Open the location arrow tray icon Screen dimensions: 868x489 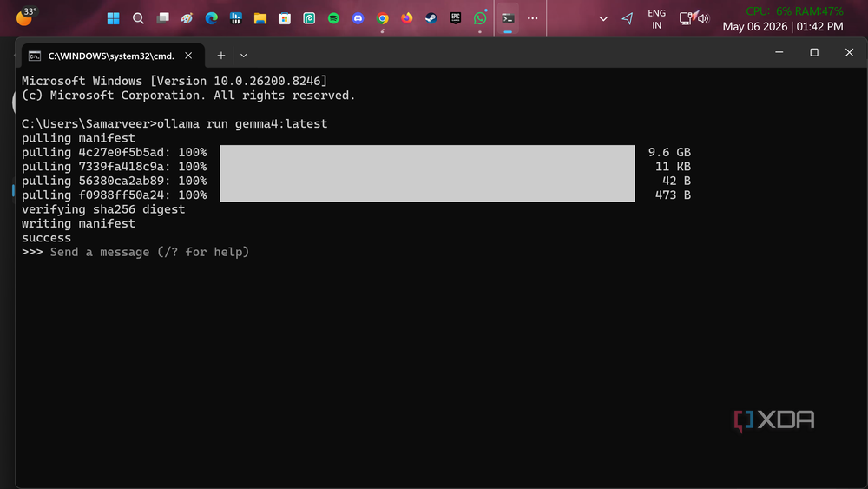point(628,18)
